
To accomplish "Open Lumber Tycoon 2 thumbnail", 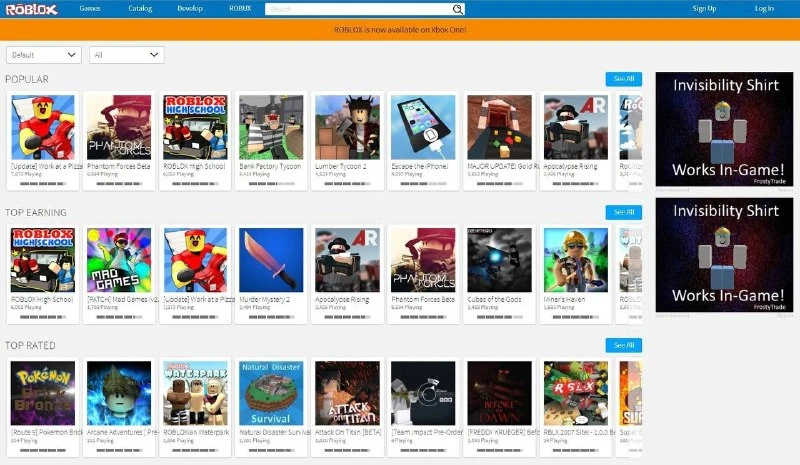I will [347, 127].
